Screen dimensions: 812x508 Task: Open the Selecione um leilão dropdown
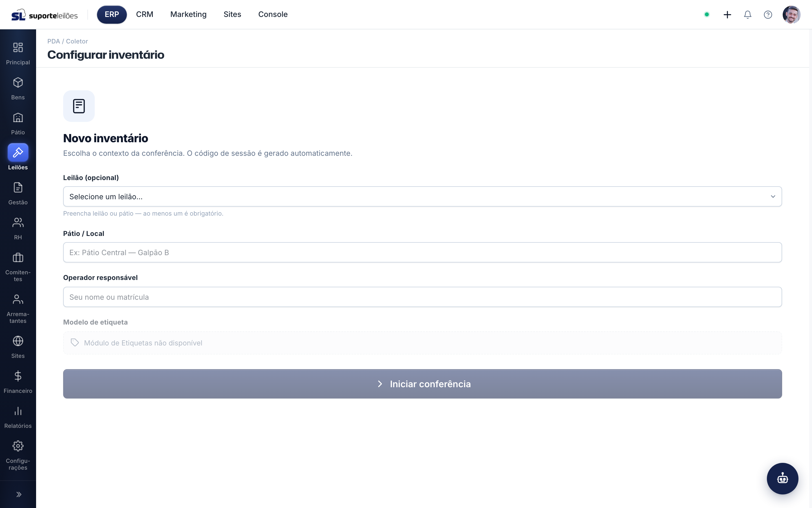422,196
